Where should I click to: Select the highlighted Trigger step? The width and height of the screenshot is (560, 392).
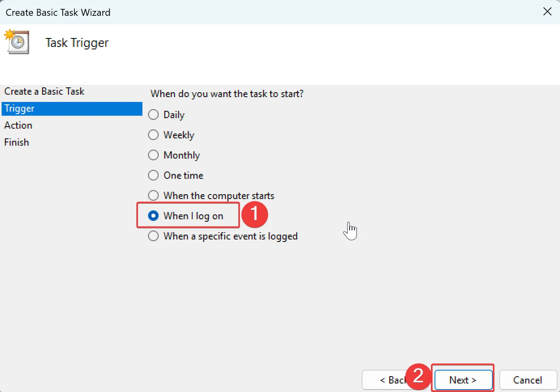pyautogui.click(x=19, y=108)
